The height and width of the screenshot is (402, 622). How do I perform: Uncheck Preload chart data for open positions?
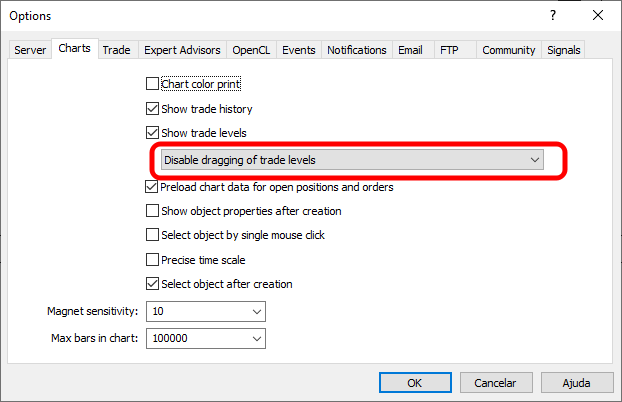152,187
